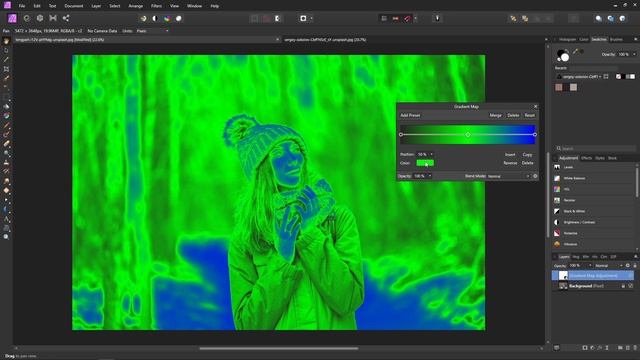
Task: Toggle the Force Pixel Alignment icon
Action: pyautogui.click(x=384, y=18)
